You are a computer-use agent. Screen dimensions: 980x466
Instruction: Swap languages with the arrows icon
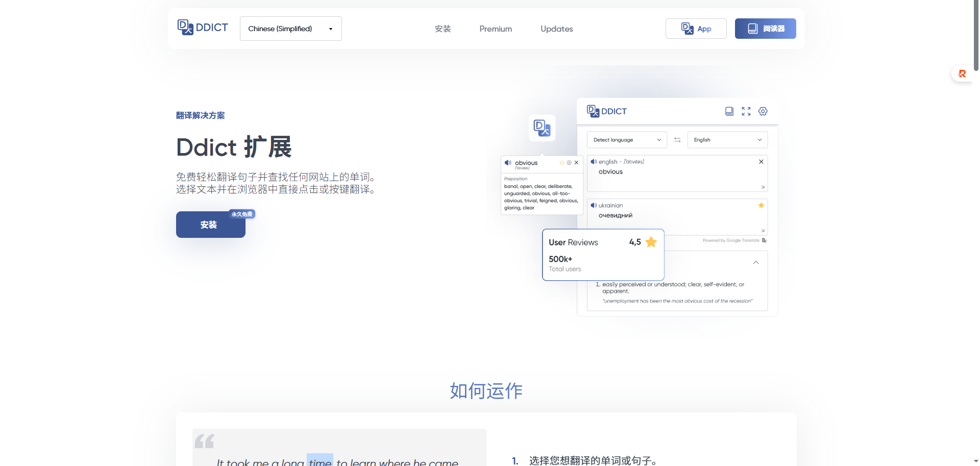(x=677, y=140)
